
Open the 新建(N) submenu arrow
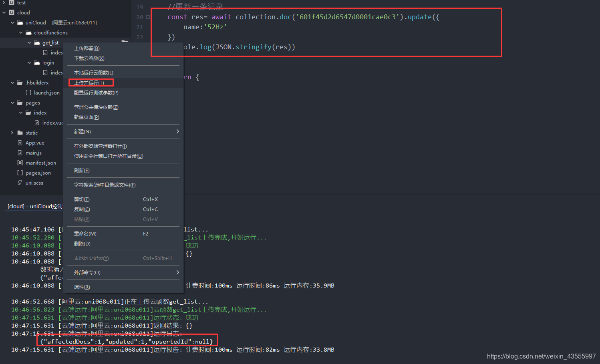tap(177, 131)
